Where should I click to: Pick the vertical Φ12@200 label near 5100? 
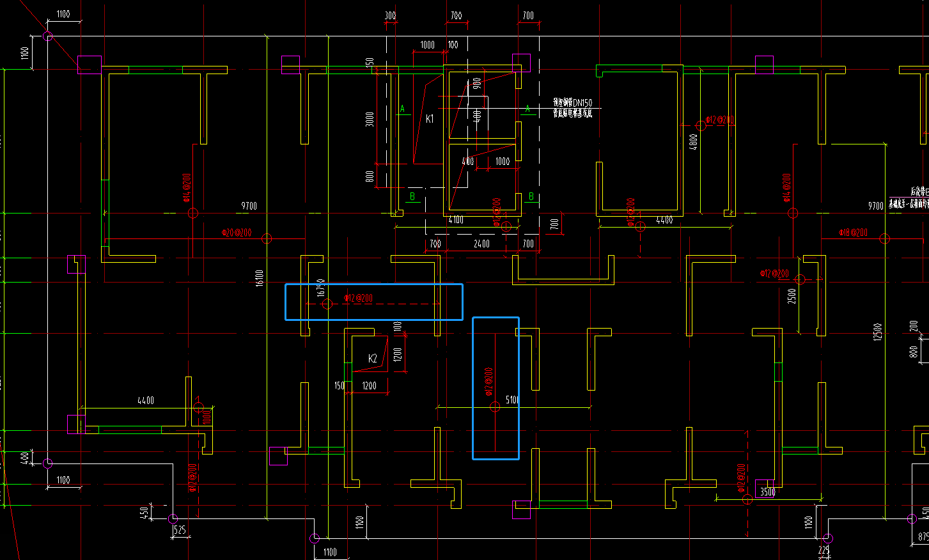tap(489, 382)
